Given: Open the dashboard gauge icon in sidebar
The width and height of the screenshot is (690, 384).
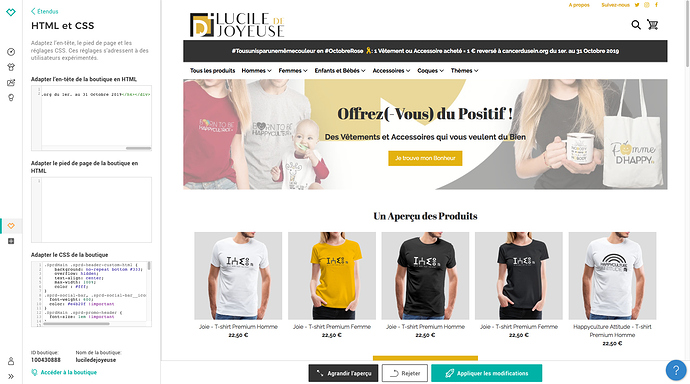Looking at the screenshot, I should 11,52.
